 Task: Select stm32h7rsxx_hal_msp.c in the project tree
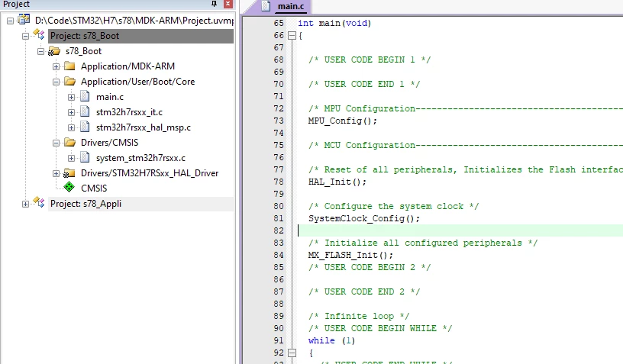click(144, 127)
